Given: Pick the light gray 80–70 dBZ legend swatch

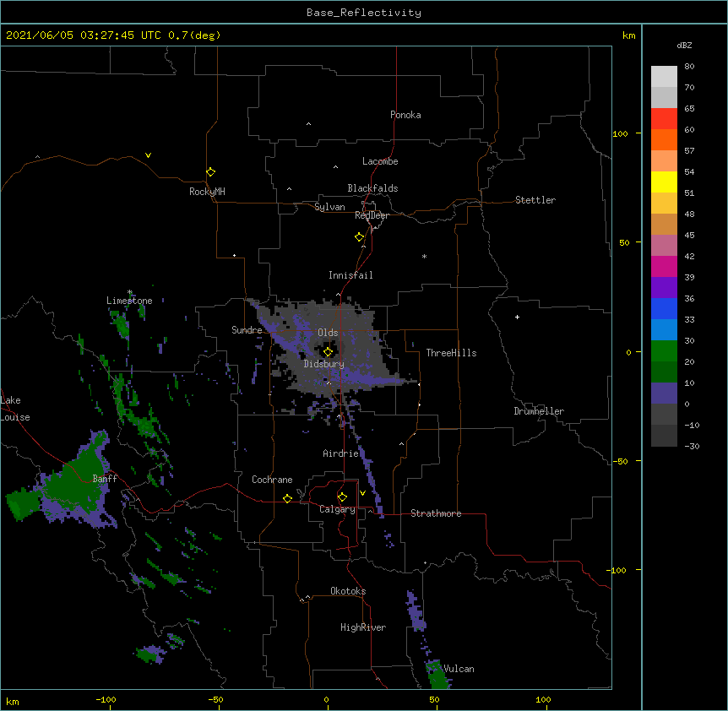Looking at the screenshot, I should click(x=664, y=77).
